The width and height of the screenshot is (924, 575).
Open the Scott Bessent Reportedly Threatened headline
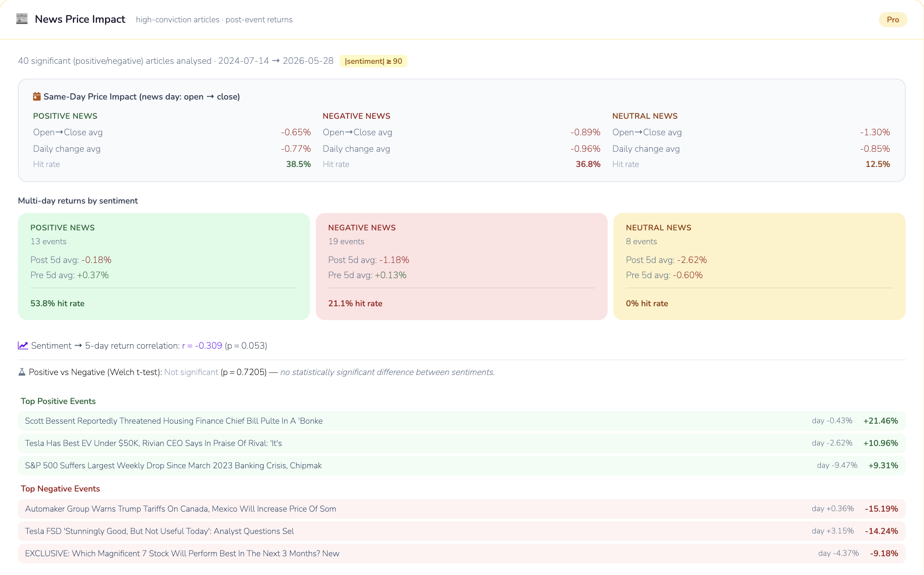pyautogui.click(x=174, y=421)
